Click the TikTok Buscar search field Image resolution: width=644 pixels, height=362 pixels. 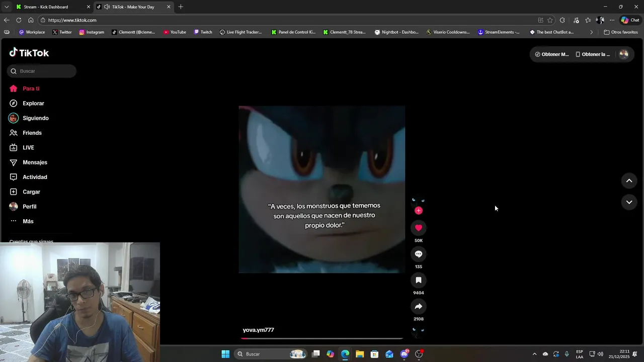[x=42, y=71]
